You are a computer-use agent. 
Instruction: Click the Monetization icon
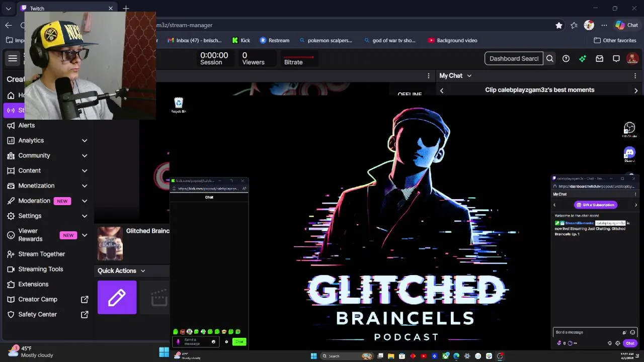(11, 186)
